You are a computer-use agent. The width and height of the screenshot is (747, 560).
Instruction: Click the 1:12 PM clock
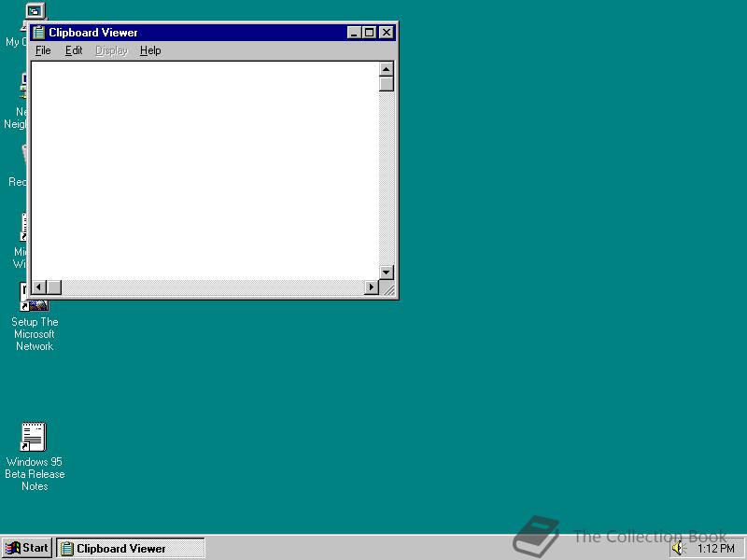[x=716, y=549]
